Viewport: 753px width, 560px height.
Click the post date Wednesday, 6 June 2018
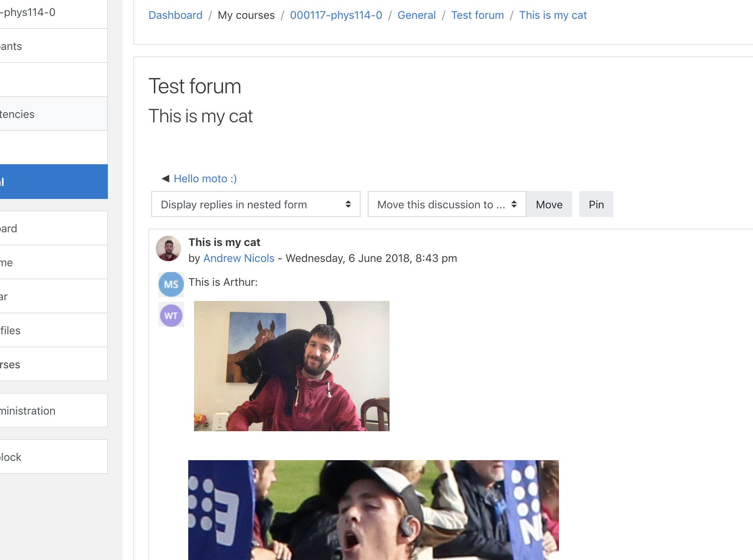pos(371,258)
